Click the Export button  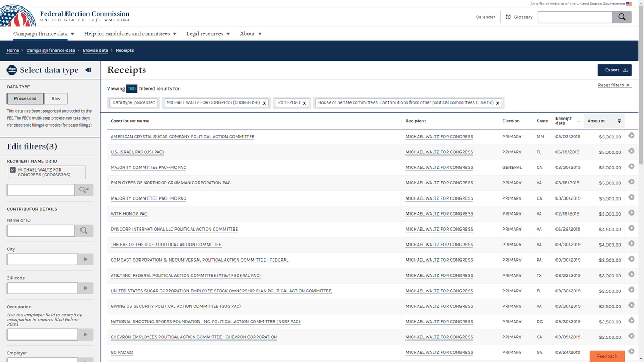(x=614, y=70)
